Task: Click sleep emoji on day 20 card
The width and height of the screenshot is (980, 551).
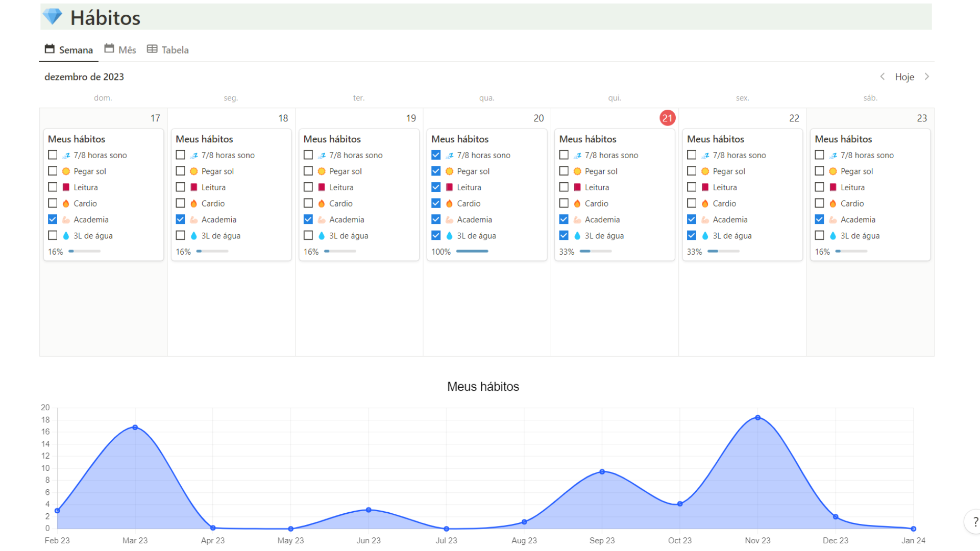Action: point(450,155)
